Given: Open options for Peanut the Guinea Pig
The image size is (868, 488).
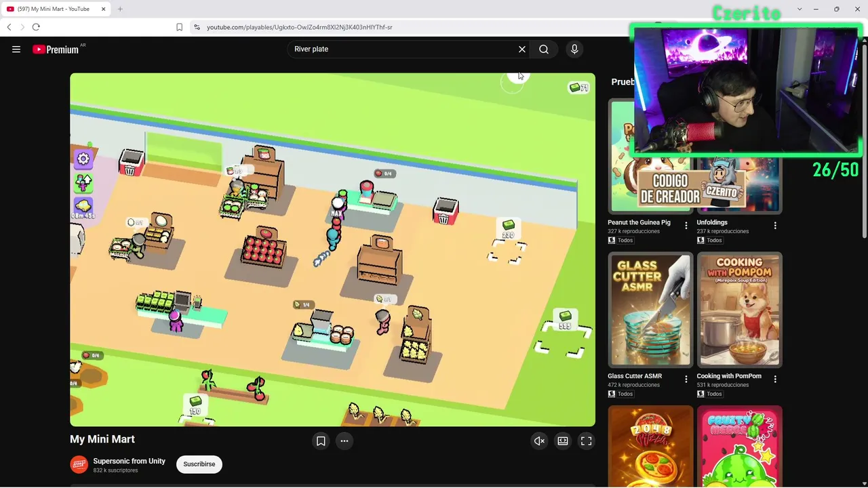Looking at the screenshot, I should click(x=686, y=226).
